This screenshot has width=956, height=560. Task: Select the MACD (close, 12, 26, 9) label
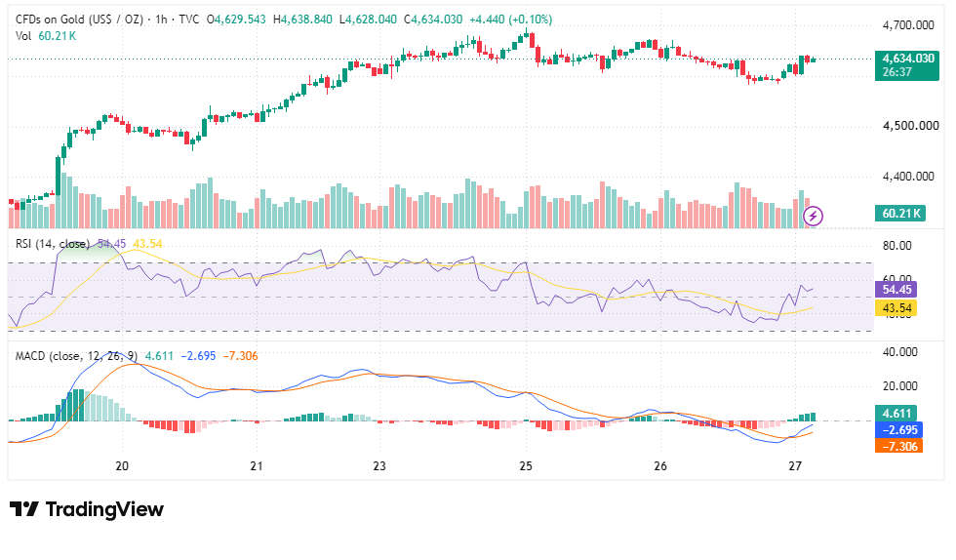tap(76, 356)
